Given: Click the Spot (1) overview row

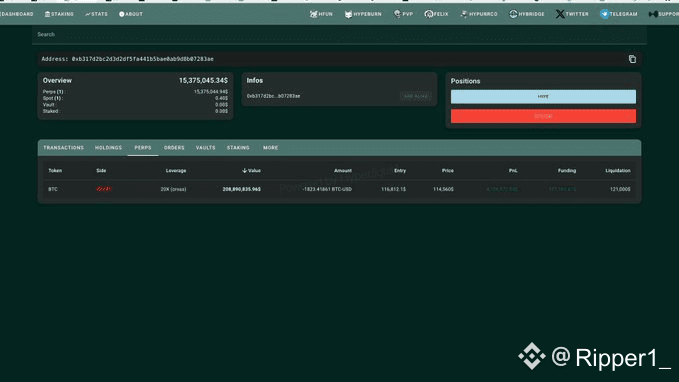Looking at the screenshot, I should click(135, 98).
